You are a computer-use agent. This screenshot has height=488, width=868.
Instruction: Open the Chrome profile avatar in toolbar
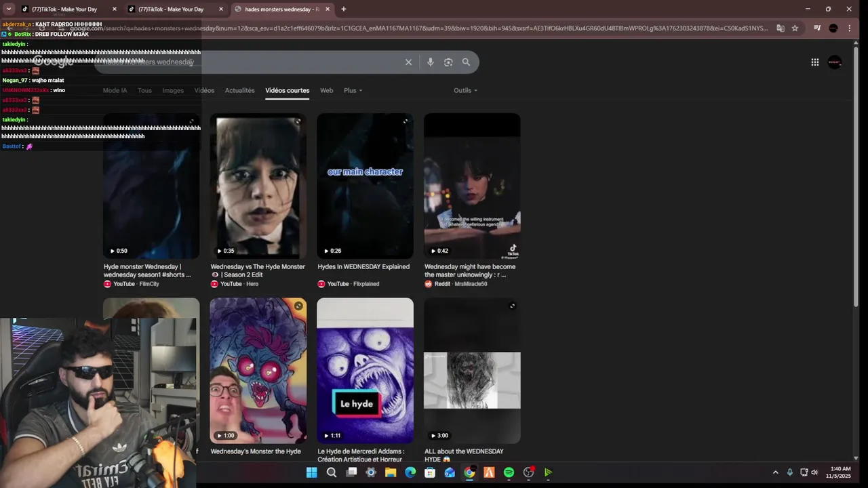pos(833,28)
